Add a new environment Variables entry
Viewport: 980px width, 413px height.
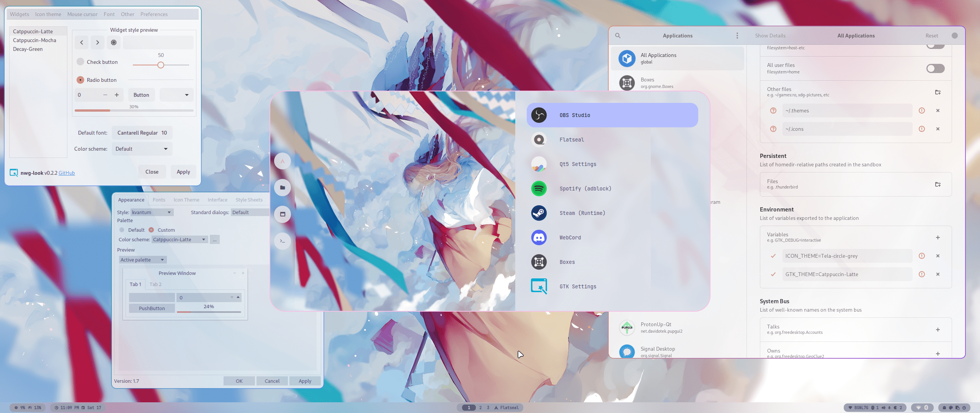(x=938, y=237)
